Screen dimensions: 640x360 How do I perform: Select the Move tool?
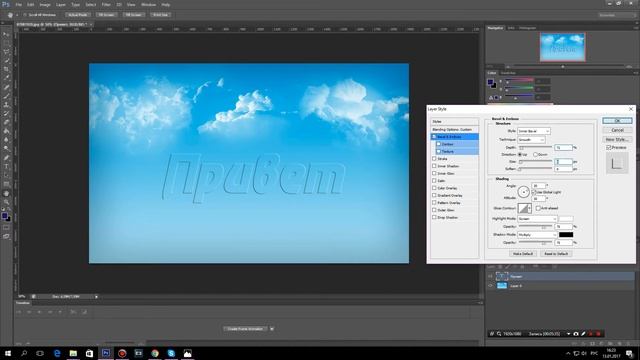pyautogui.click(x=6, y=35)
